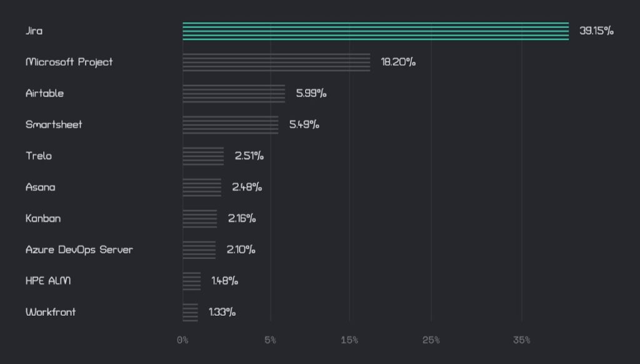Select the Microsoft Project label
The image size is (640, 364).
point(69,62)
